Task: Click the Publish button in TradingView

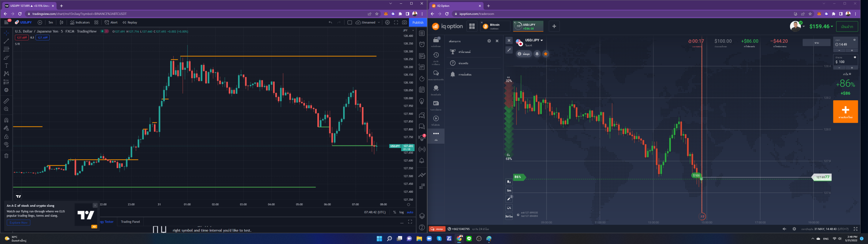Action: 418,22
